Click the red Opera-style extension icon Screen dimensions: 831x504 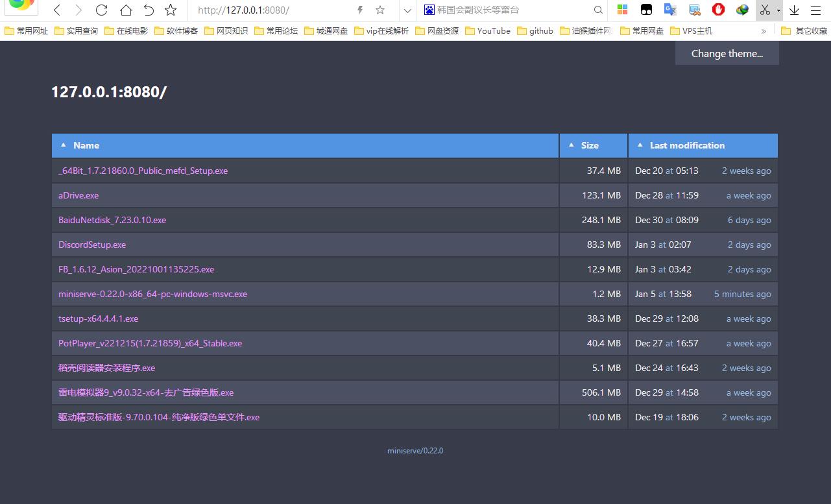point(718,10)
